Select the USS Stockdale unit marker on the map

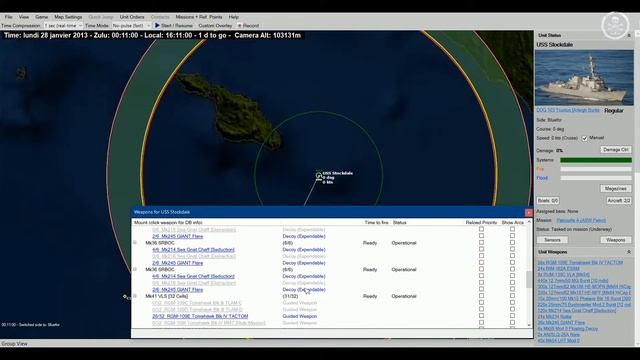[x=318, y=176]
